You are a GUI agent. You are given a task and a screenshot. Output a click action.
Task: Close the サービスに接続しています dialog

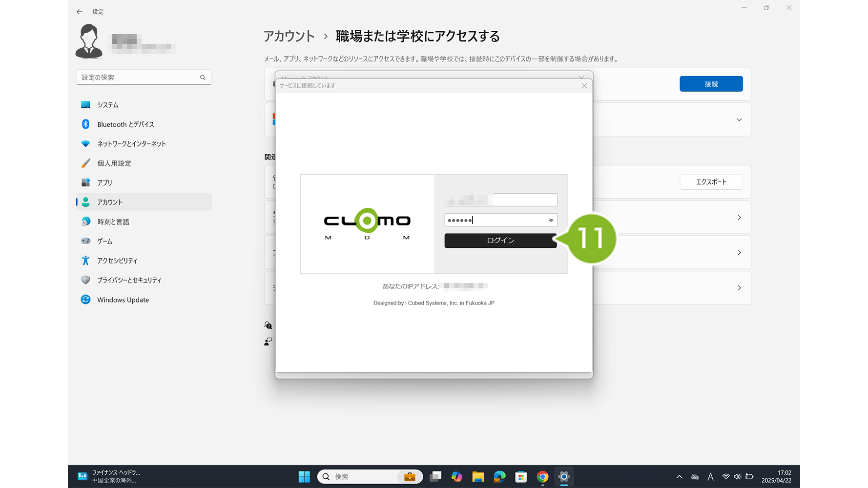tap(584, 85)
